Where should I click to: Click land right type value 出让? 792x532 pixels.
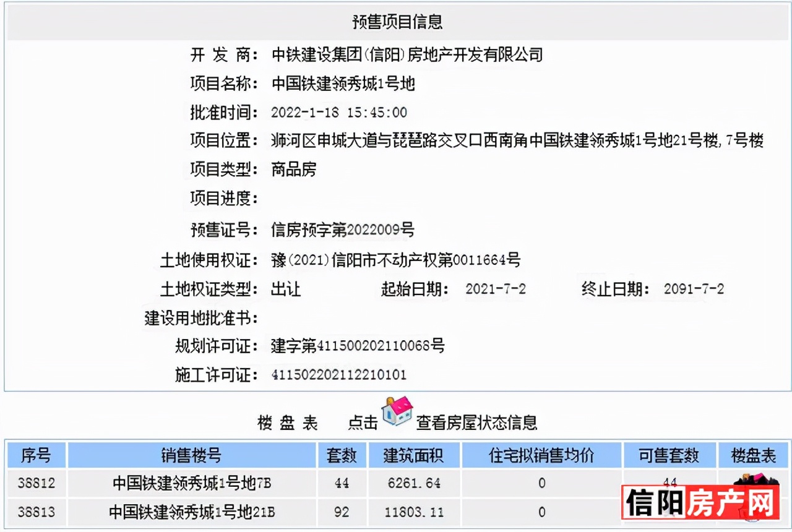pos(286,289)
